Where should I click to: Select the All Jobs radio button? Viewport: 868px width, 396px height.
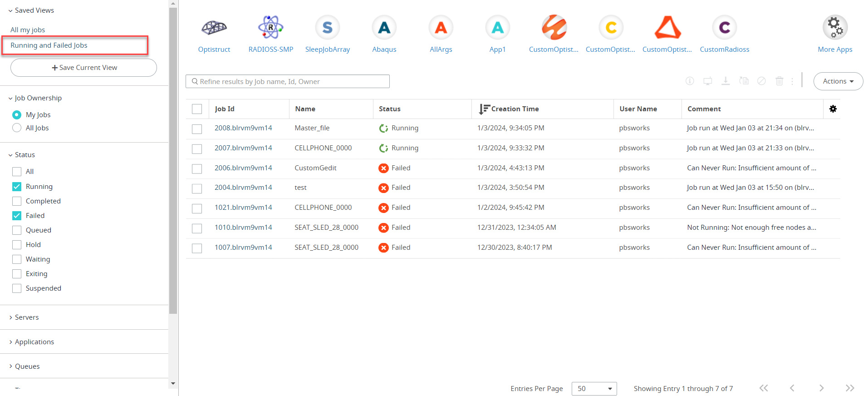[x=17, y=128]
